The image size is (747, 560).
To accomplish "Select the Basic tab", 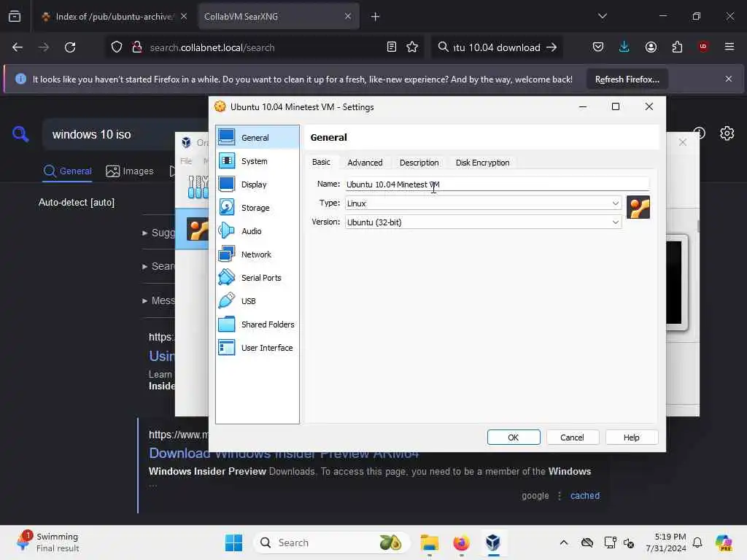I will [321, 162].
